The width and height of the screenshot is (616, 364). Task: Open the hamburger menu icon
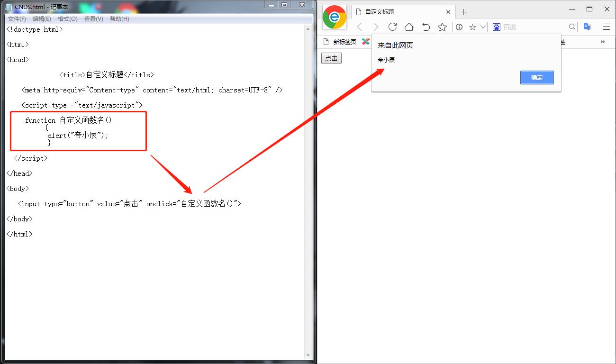point(607,27)
